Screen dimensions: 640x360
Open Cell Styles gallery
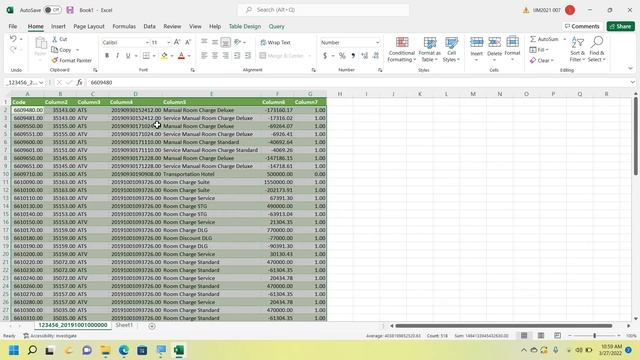451,49
